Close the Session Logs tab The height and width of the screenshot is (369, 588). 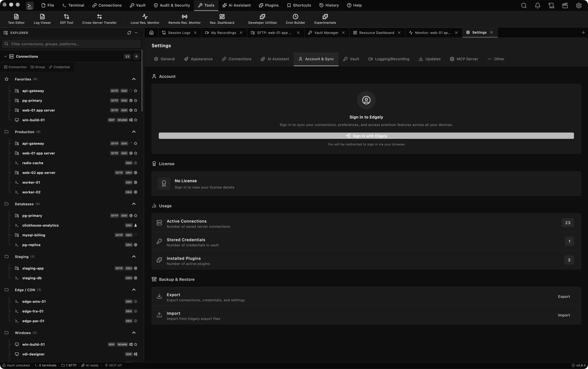195,33
